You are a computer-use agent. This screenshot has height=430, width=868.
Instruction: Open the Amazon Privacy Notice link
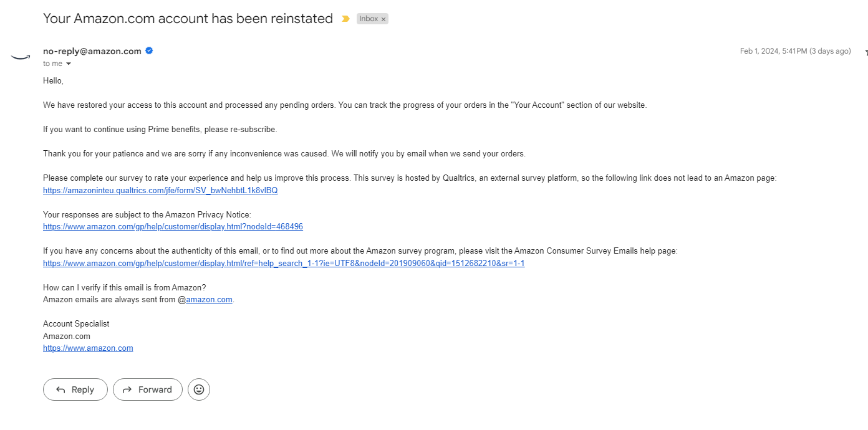[173, 227]
